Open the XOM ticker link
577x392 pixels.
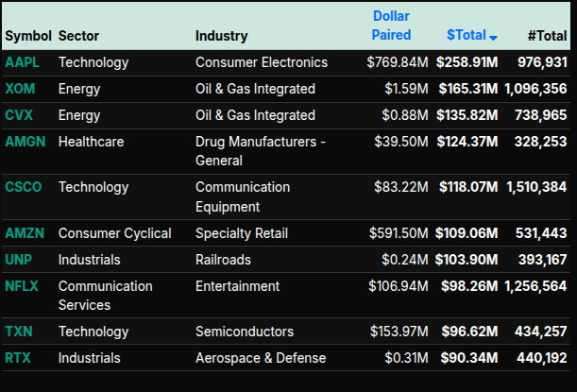click(21, 89)
